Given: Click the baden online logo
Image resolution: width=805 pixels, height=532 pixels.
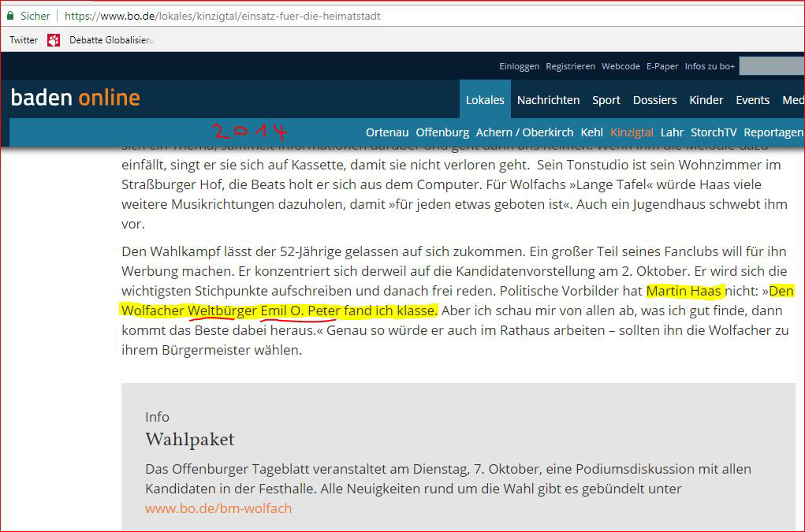Looking at the screenshot, I should coord(76,99).
